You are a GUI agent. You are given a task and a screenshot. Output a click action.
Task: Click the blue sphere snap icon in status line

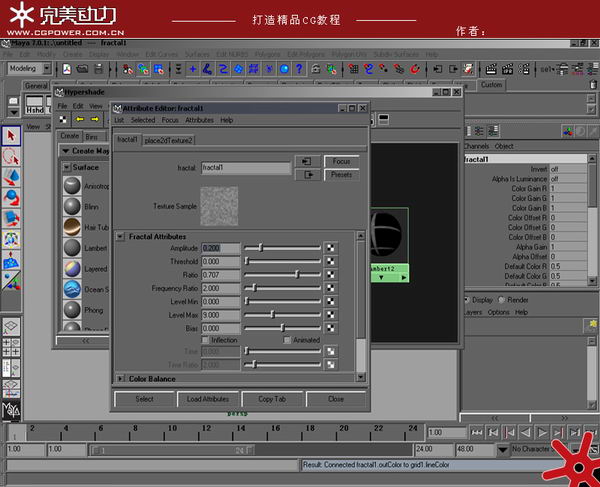click(284, 69)
